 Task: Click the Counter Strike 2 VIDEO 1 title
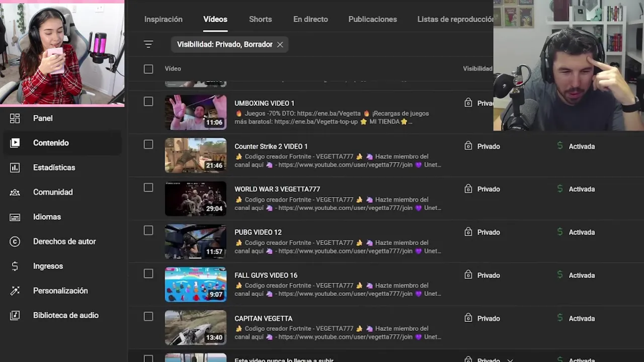click(x=271, y=146)
